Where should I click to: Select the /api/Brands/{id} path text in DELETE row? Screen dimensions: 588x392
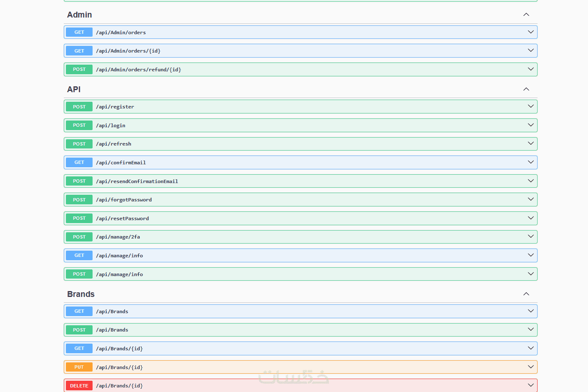(119, 386)
